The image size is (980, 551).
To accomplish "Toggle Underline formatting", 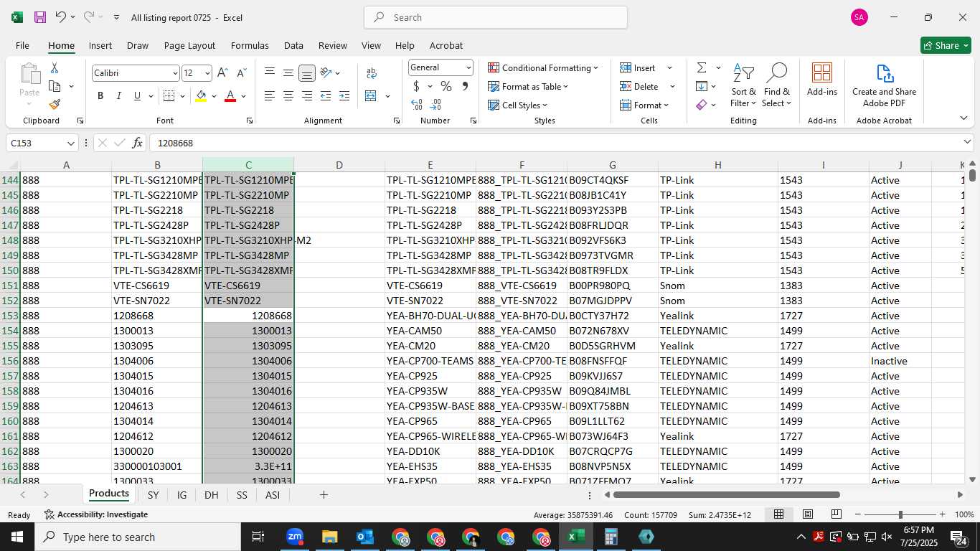I will click(x=137, y=96).
